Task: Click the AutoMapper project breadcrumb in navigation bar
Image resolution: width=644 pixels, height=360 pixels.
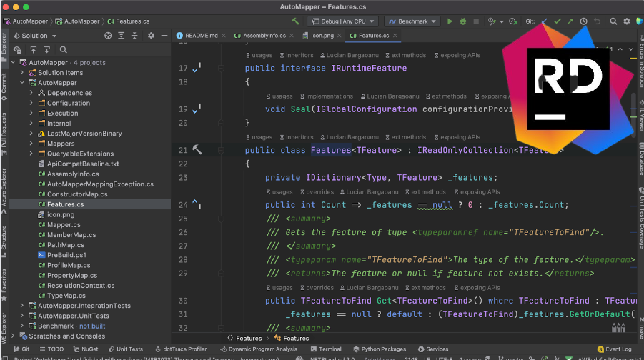Action: point(78,21)
